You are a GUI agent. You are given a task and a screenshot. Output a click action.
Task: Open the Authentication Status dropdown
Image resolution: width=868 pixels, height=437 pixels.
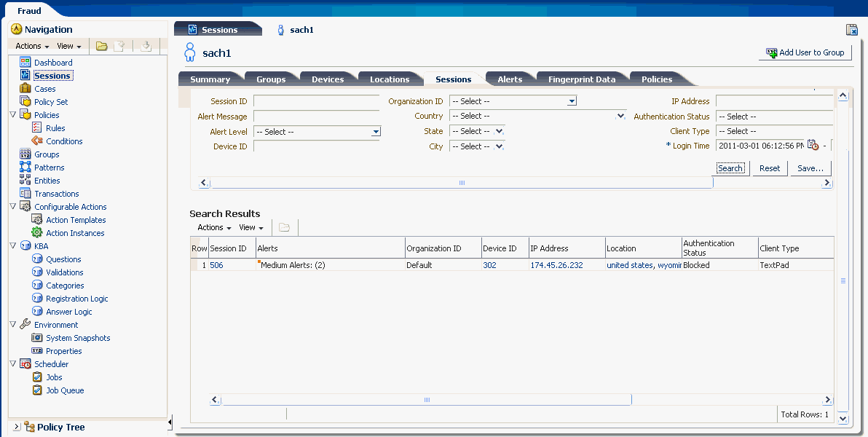point(774,117)
